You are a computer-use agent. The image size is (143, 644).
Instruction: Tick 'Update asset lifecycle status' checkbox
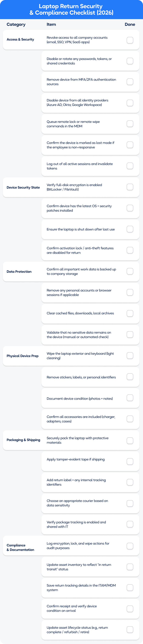[130, 629]
